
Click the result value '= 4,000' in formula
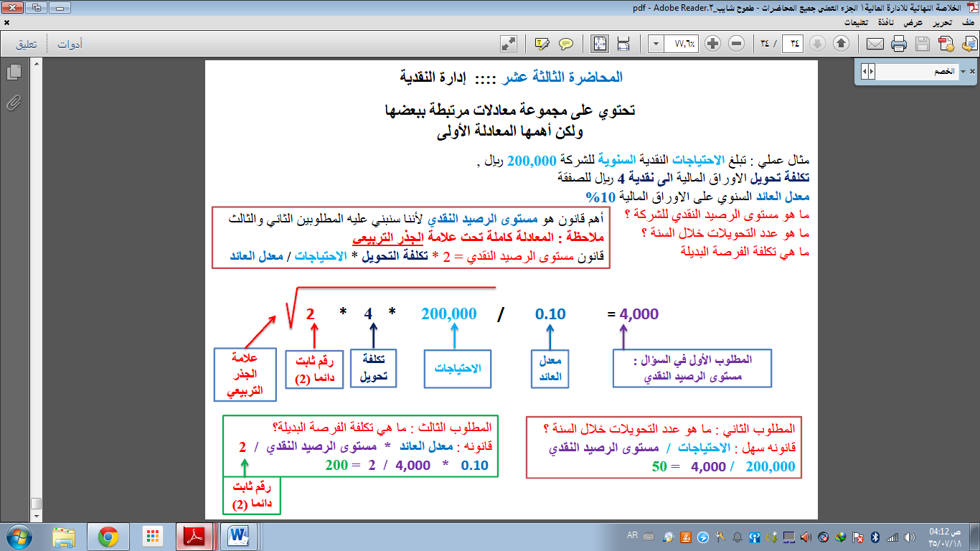point(633,314)
